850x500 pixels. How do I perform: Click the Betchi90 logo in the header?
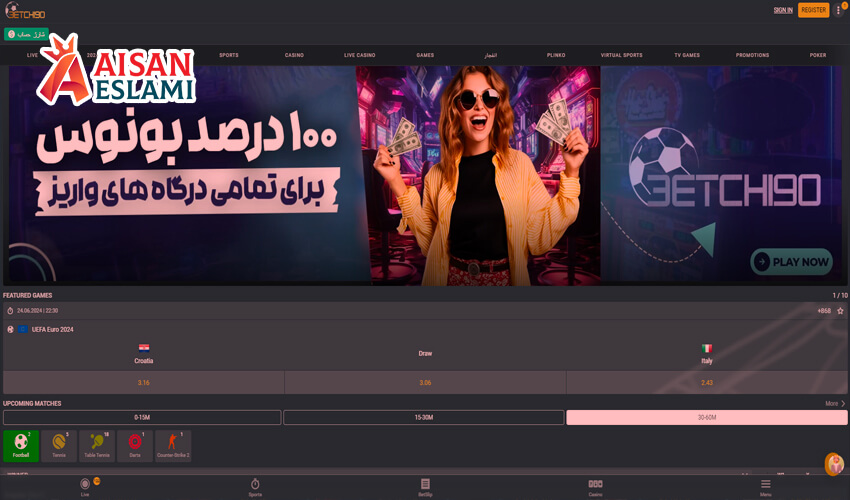click(25, 11)
